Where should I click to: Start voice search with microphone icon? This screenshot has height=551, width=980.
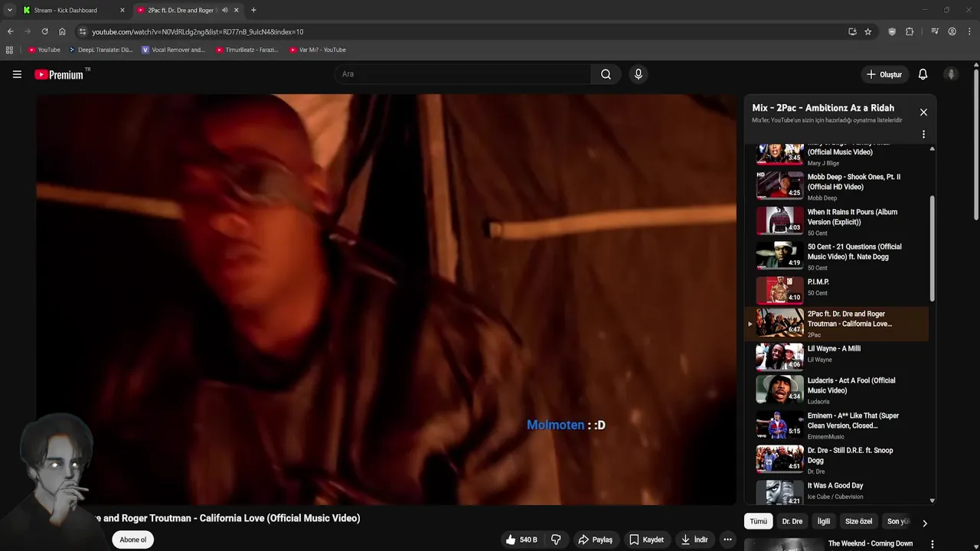pyautogui.click(x=638, y=74)
